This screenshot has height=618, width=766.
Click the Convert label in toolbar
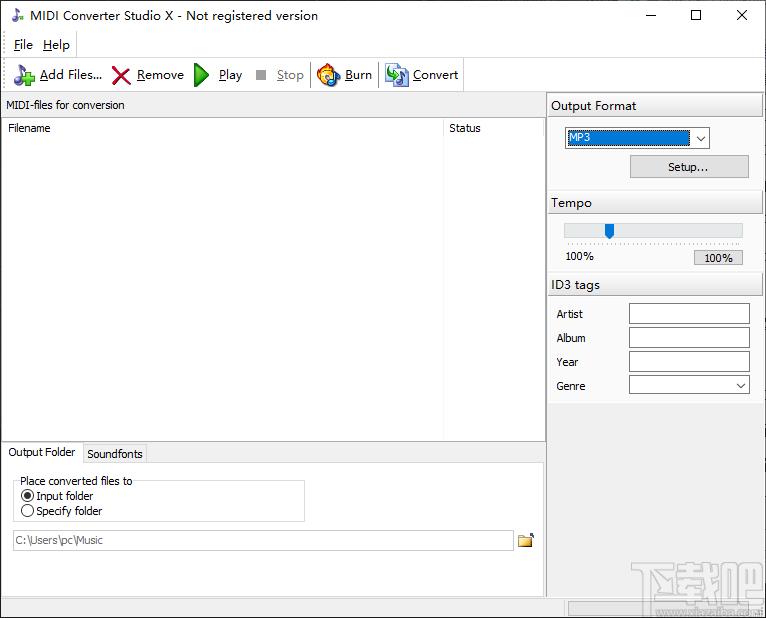point(435,75)
